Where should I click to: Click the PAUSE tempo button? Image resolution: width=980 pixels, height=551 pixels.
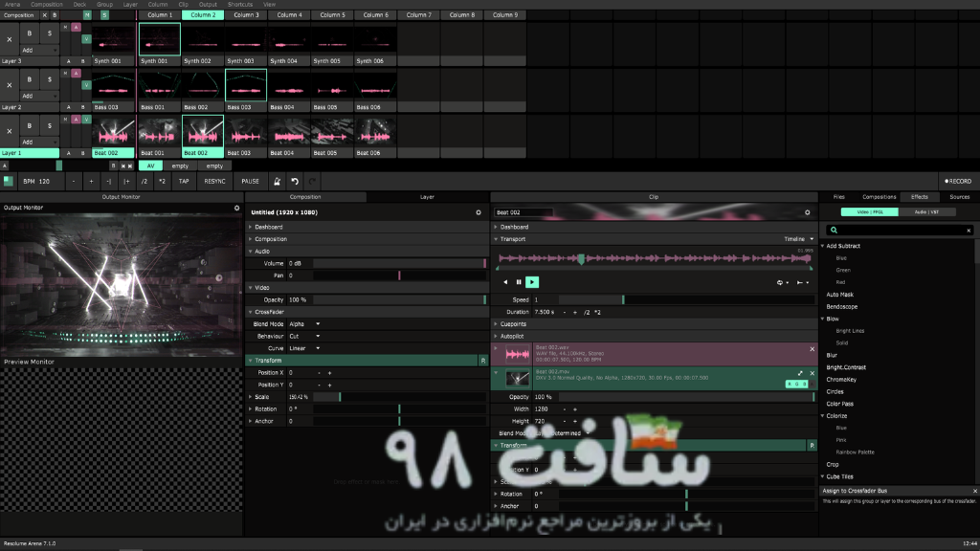point(250,181)
